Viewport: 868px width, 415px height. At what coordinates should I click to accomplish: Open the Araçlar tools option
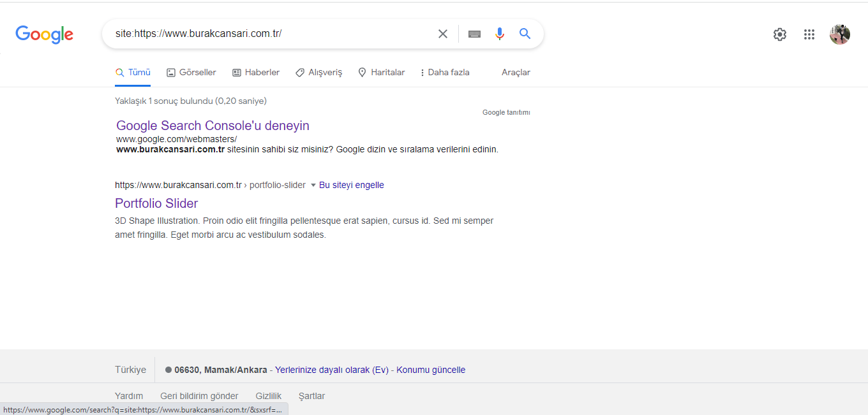(x=516, y=73)
